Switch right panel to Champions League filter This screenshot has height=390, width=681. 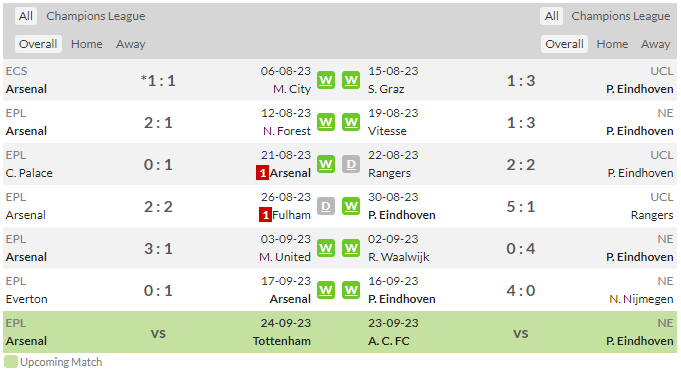click(621, 16)
